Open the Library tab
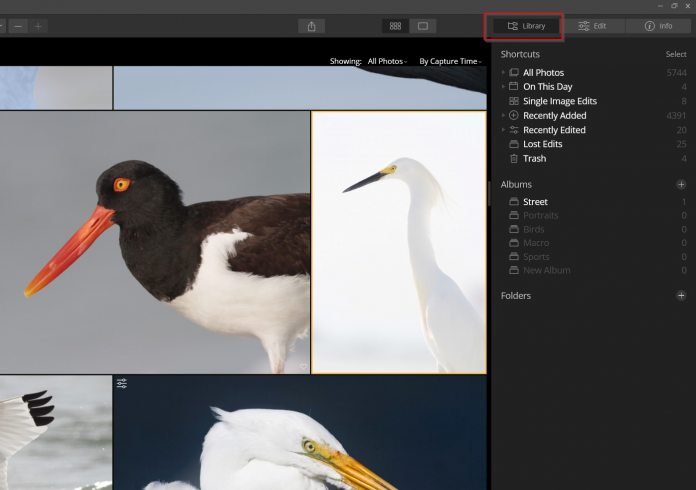This screenshot has width=696, height=490. tap(526, 26)
